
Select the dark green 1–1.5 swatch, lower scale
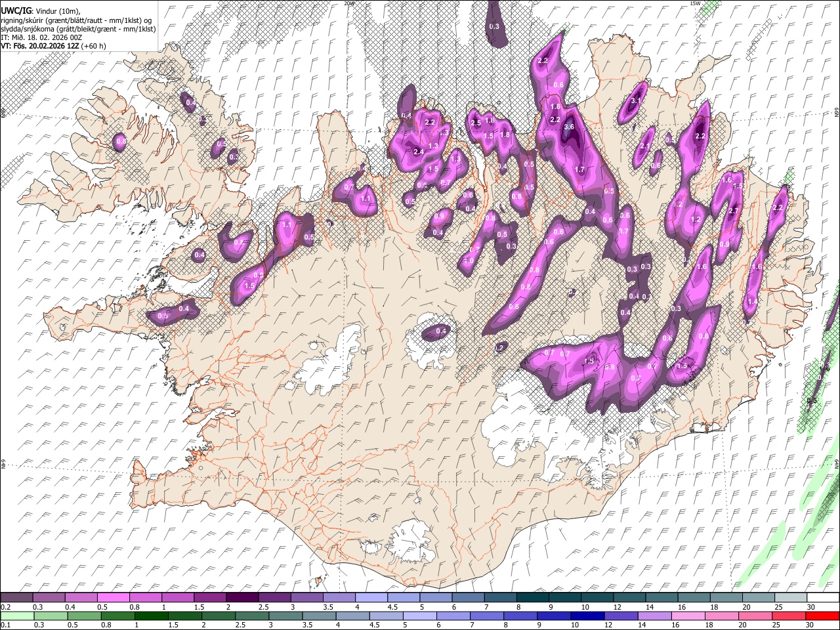151,616
